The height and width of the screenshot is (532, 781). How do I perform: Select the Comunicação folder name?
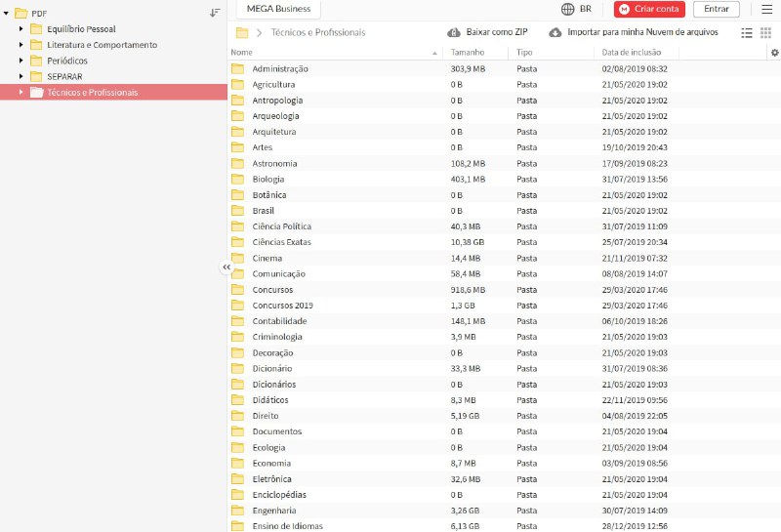point(278,273)
